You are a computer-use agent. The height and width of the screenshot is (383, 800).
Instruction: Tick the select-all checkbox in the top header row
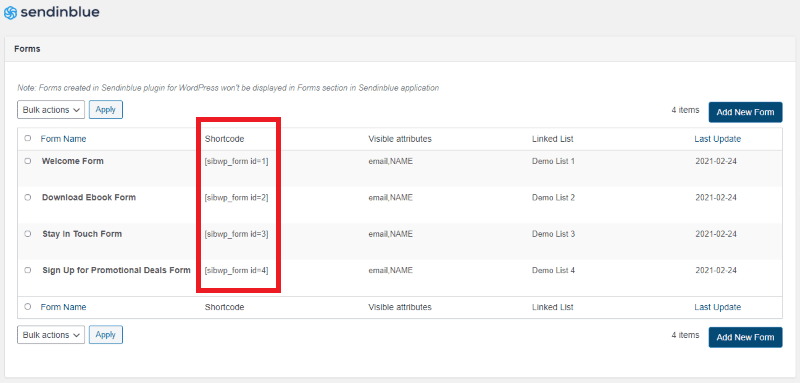coord(28,138)
